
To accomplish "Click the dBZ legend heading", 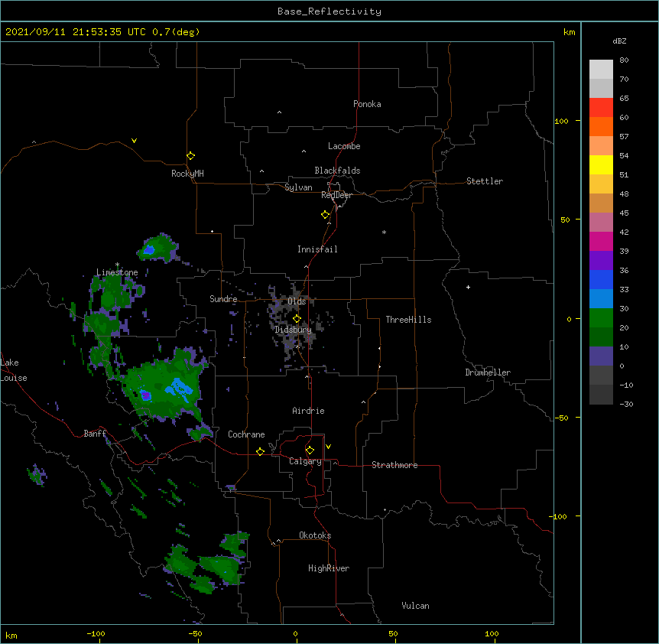I will [x=619, y=41].
